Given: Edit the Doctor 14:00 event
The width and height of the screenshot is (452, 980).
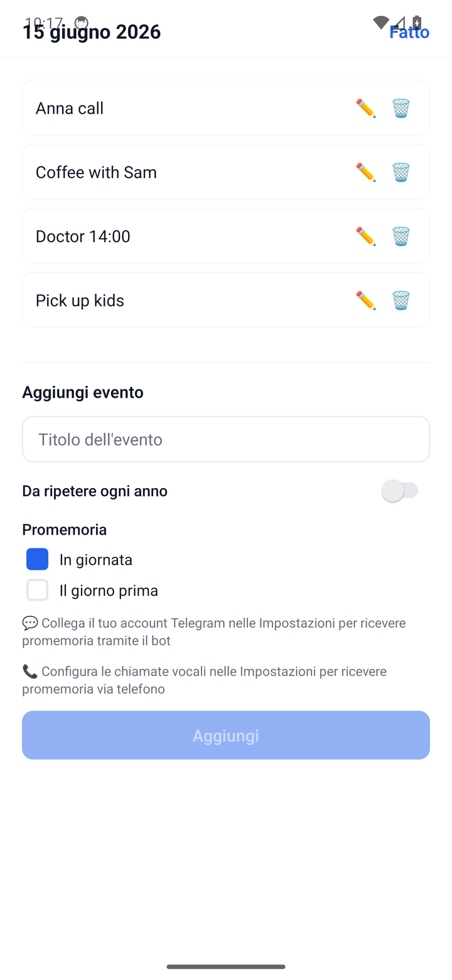Looking at the screenshot, I should click(x=365, y=236).
